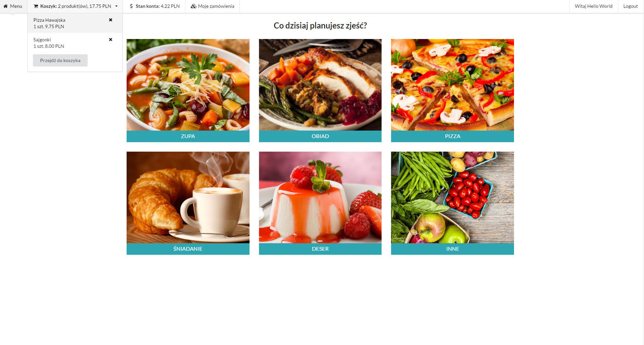Select the Sajgonki cart entry text
Image resolution: width=644 pixels, height=345 pixels.
pos(42,40)
